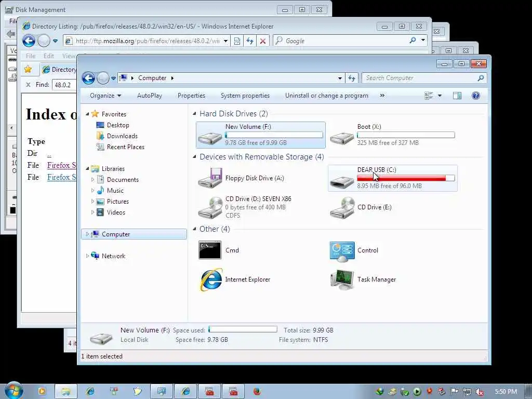532x399 pixels.
Task: Open the Windows Start orb
Action: [14, 391]
